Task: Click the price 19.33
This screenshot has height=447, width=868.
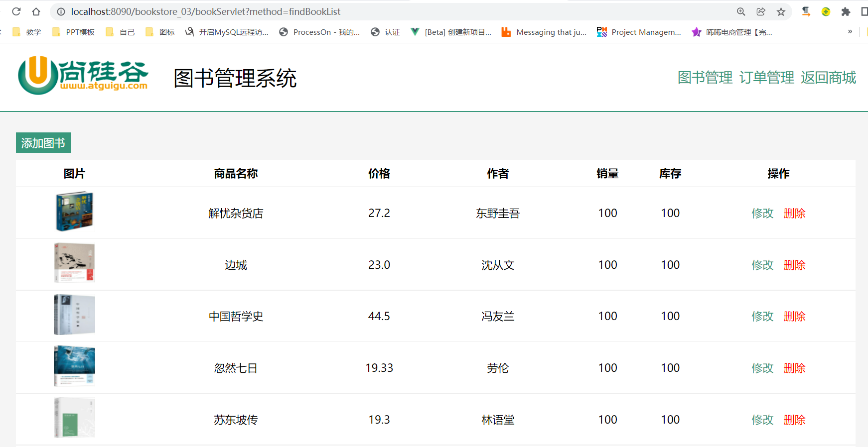Action: [x=379, y=368]
